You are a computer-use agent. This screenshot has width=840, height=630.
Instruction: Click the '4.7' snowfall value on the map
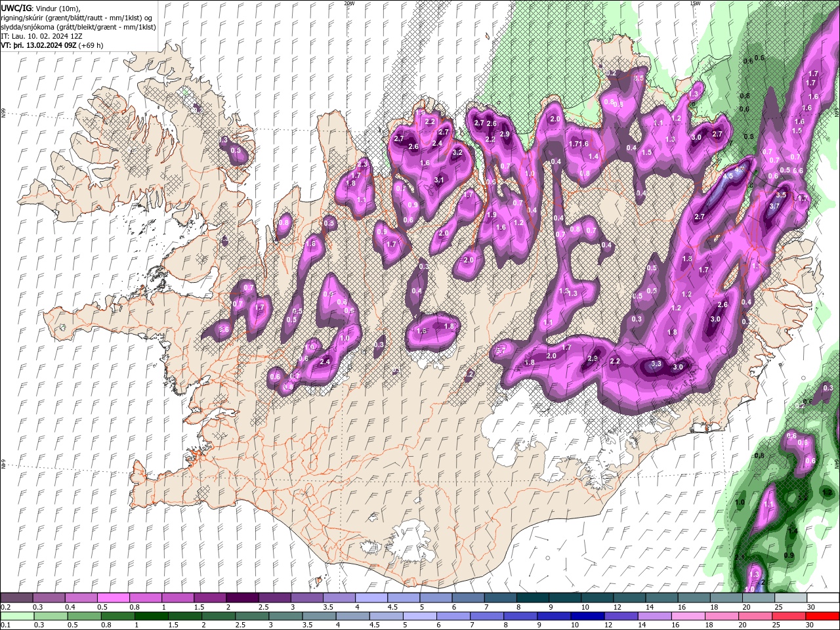pos(740,169)
